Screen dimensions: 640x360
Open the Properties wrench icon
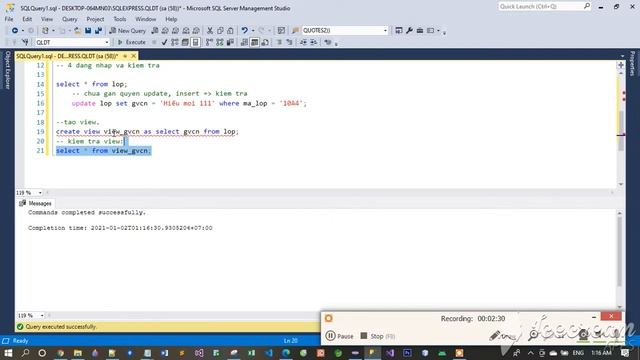coord(409,31)
